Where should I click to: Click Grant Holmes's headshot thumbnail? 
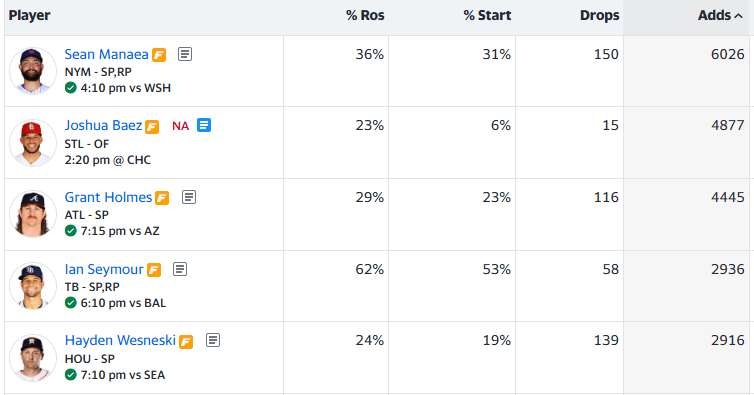[x=33, y=214]
